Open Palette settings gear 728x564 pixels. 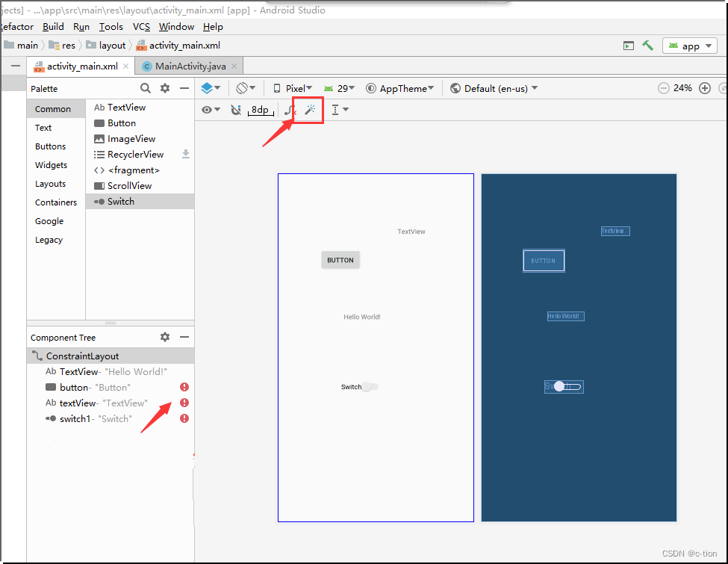[x=165, y=88]
